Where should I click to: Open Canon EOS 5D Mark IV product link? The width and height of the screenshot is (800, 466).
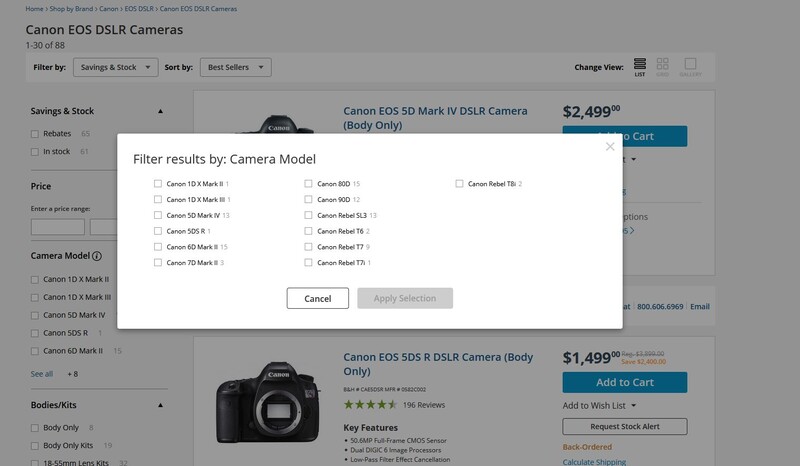(435, 118)
